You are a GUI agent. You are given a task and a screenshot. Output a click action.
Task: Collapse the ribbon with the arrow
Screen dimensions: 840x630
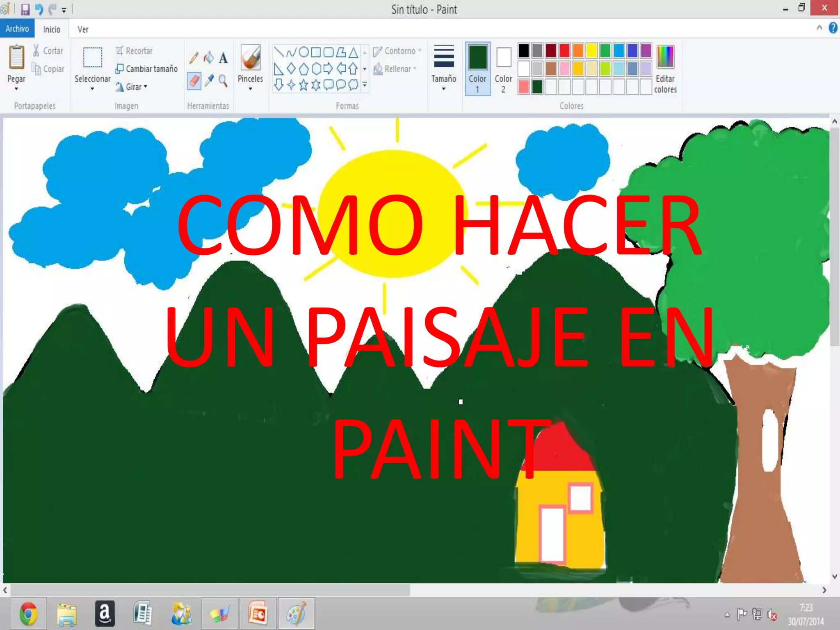click(819, 28)
